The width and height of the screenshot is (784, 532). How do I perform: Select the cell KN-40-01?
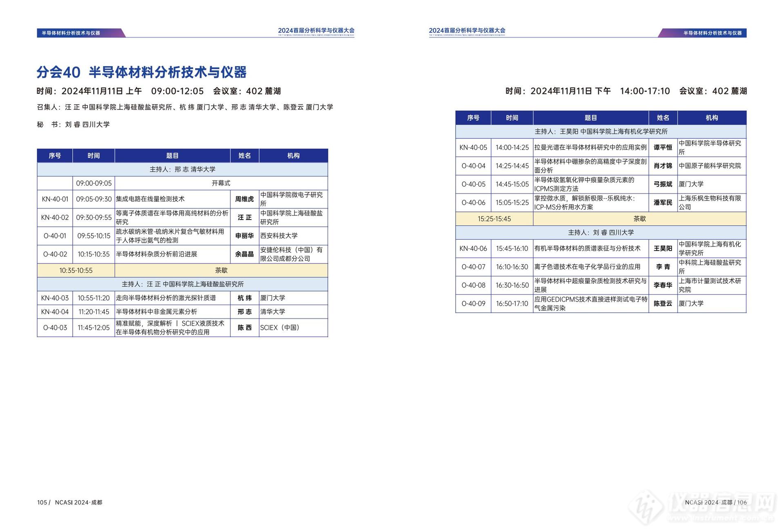[x=55, y=199]
